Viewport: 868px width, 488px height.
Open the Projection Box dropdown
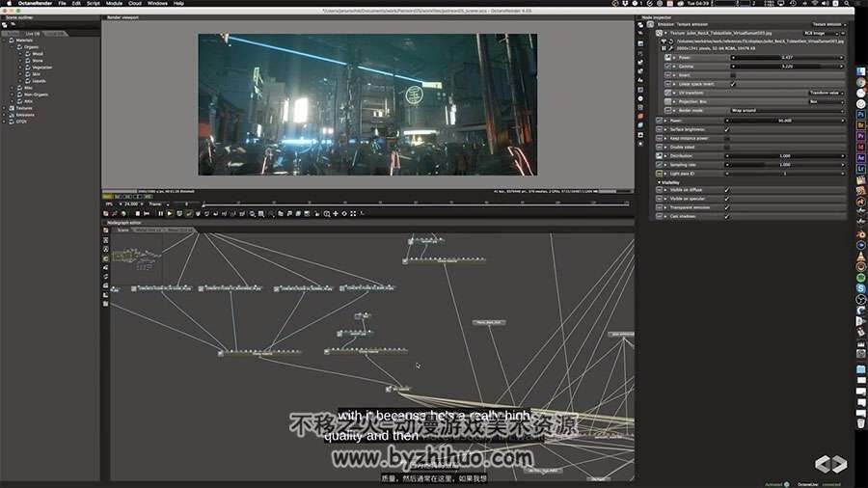point(827,102)
